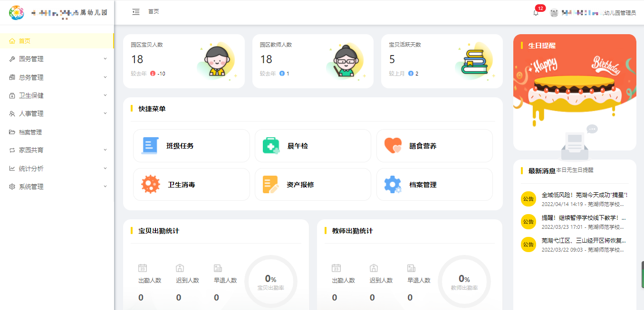Click the notification bell icon
644x310 pixels.
(x=536, y=13)
